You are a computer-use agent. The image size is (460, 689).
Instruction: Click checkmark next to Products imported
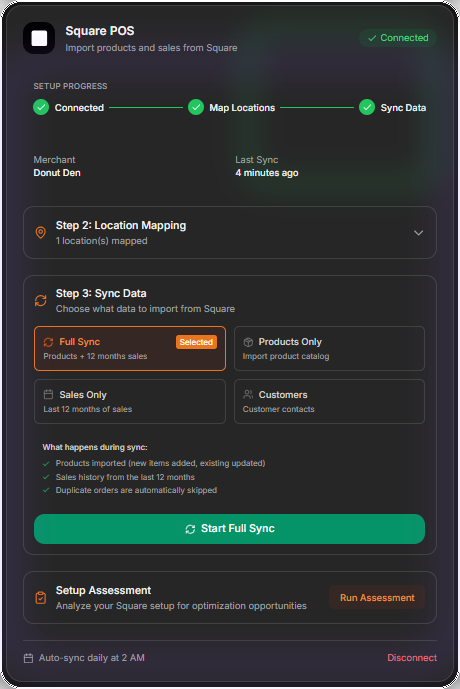(x=46, y=463)
